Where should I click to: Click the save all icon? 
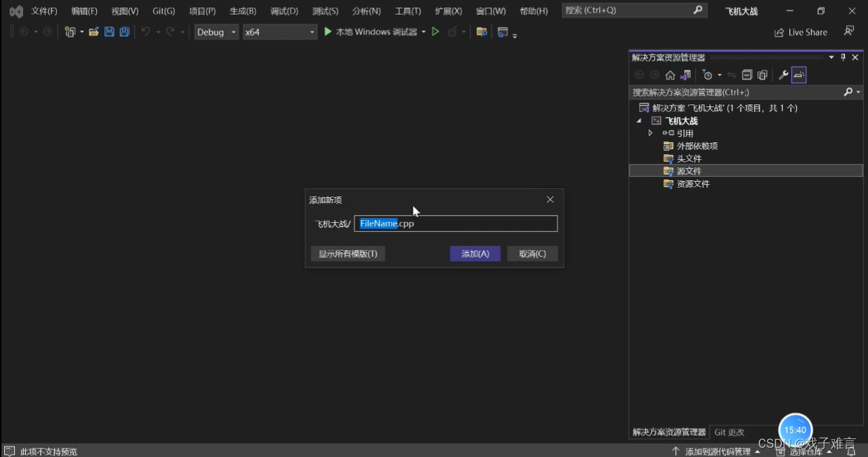124,32
